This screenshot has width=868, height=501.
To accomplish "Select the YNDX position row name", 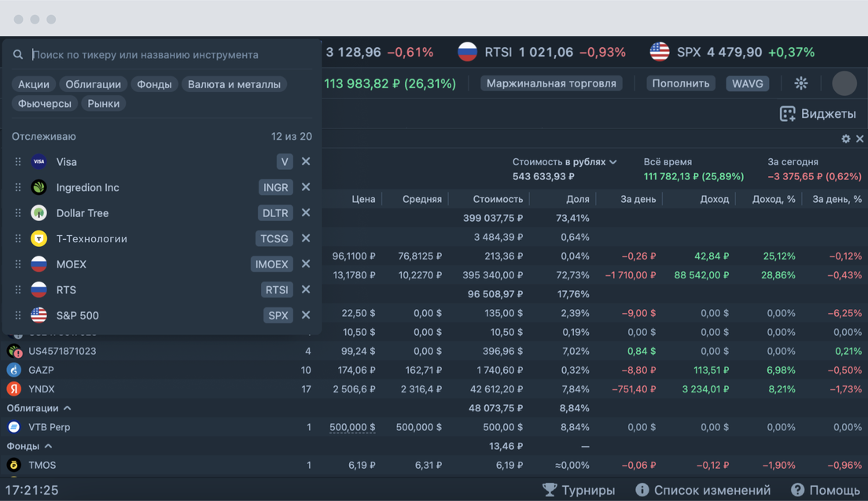I will (x=42, y=389).
